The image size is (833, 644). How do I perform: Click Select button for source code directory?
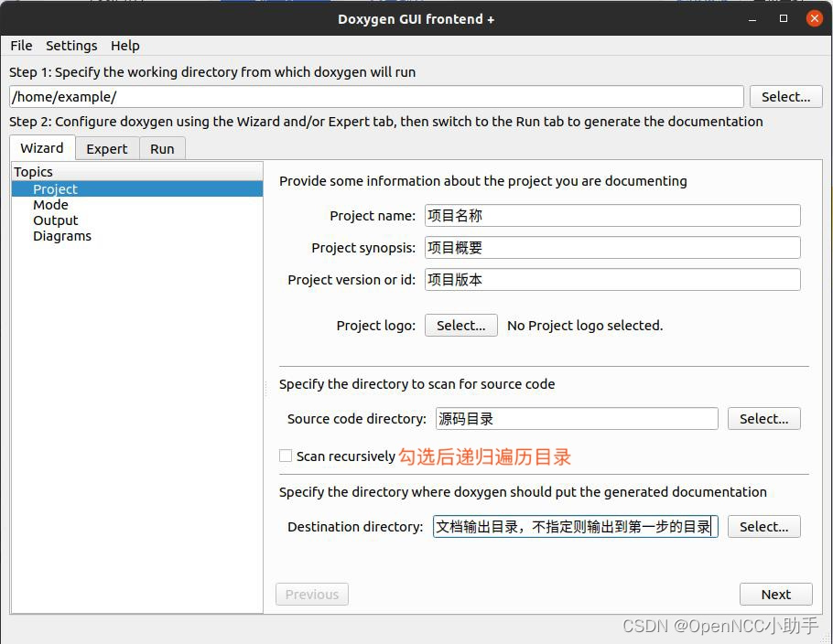pos(764,418)
